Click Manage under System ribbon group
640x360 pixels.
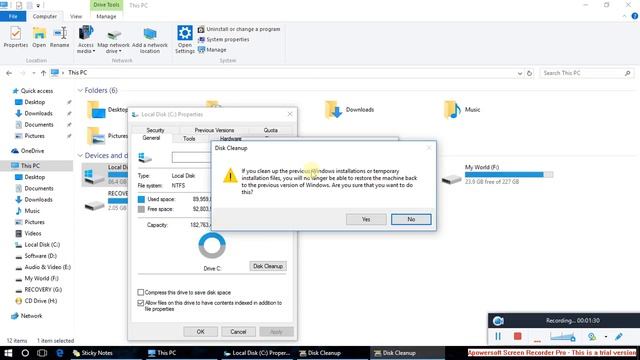pos(212,50)
